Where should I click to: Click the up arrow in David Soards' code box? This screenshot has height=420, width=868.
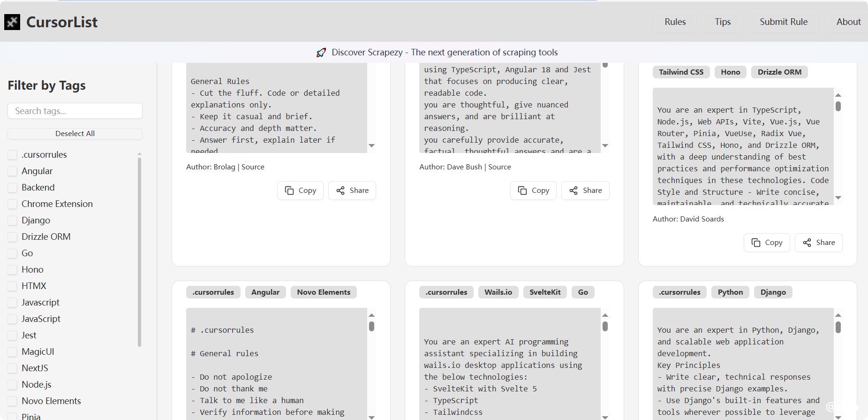pyautogui.click(x=838, y=95)
